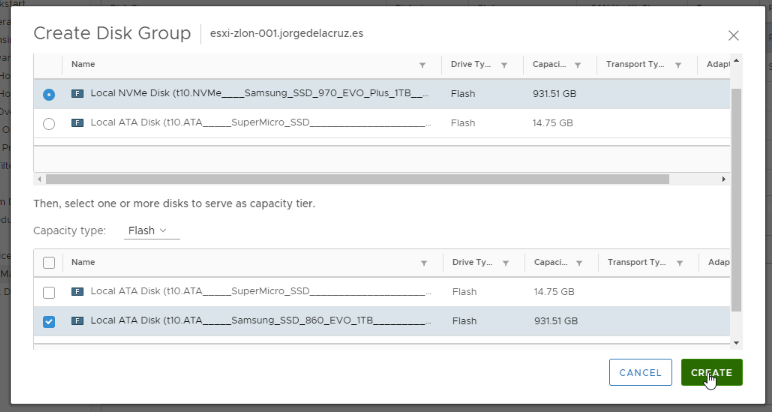Select the Samsung 970 EVO Plus radio button
The image size is (772, 412).
[x=49, y=94]
